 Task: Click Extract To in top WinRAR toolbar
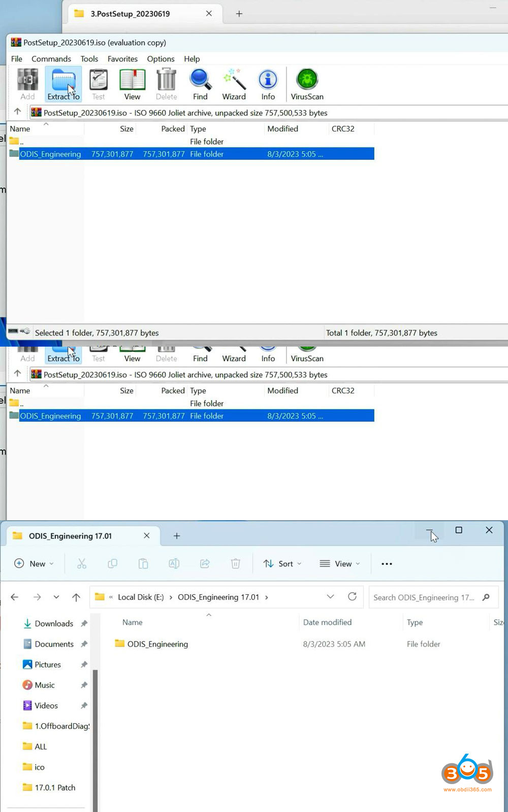tap(63, 84)
